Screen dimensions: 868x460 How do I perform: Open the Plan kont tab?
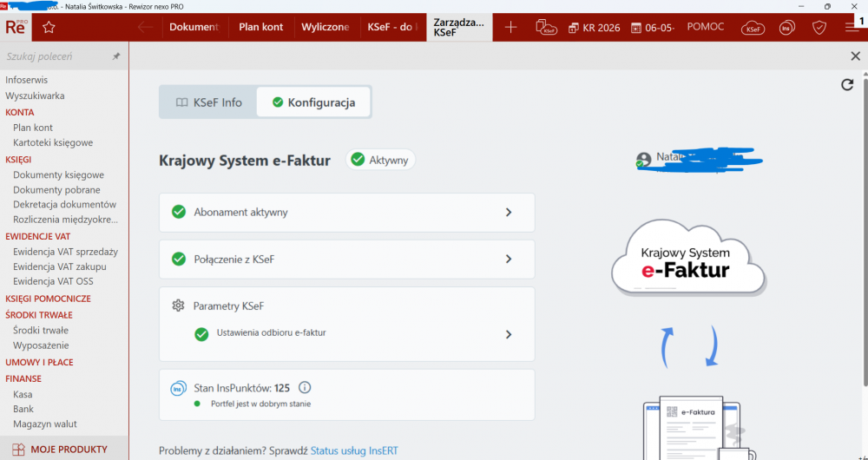click(x=260, y=27)
